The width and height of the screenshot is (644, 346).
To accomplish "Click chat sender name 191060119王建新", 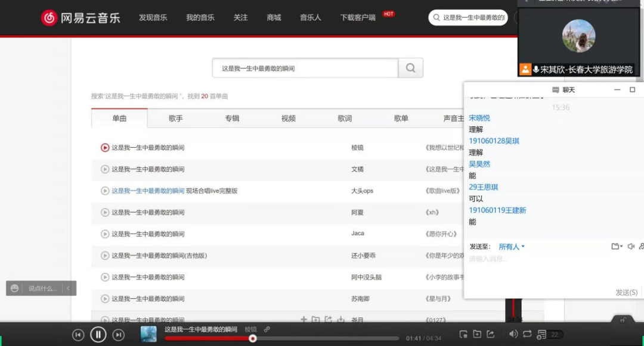I will [497, 210].
